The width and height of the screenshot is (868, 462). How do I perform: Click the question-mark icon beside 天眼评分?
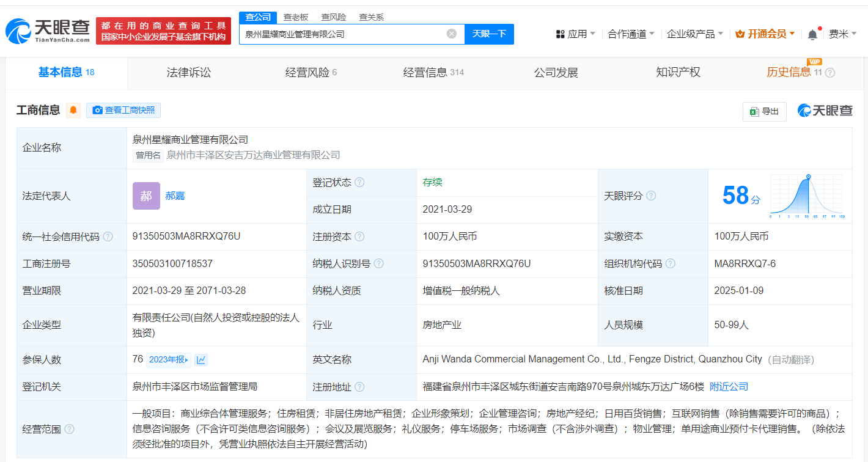[652, 196]
